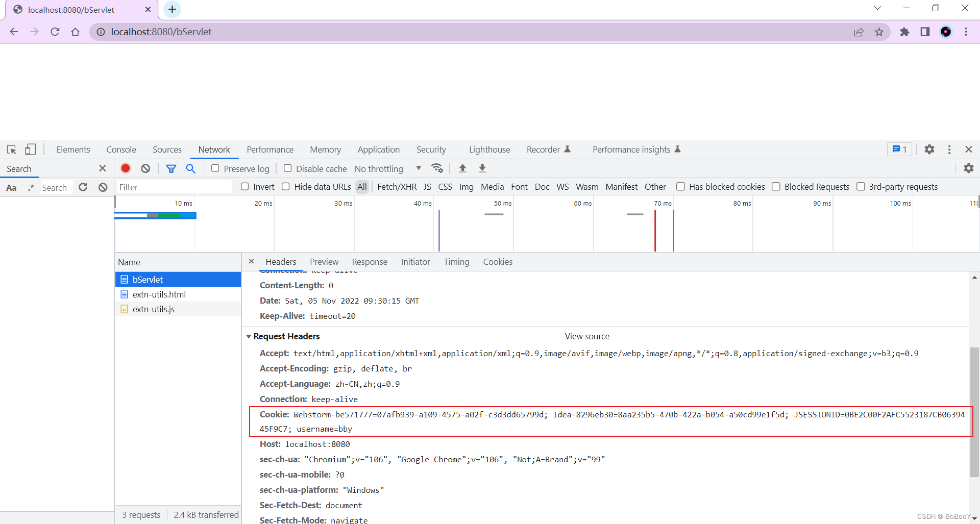Toggle regular expression search option

31,188
